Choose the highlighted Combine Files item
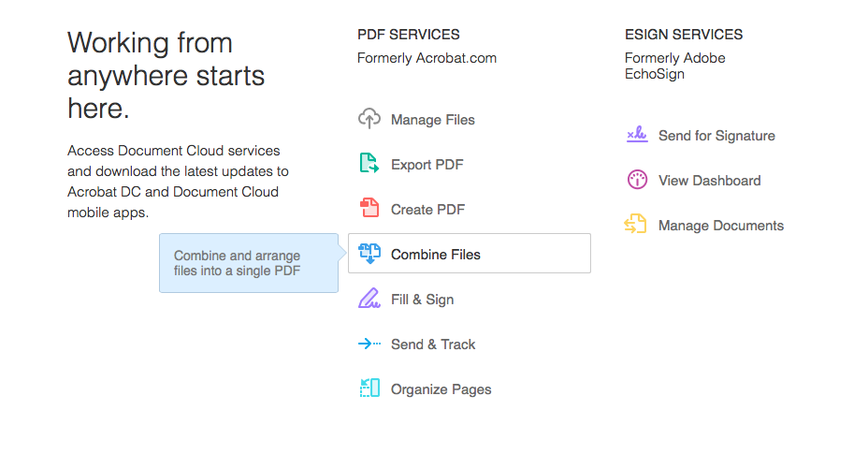 pyautogui.click(x=470, y=253)
